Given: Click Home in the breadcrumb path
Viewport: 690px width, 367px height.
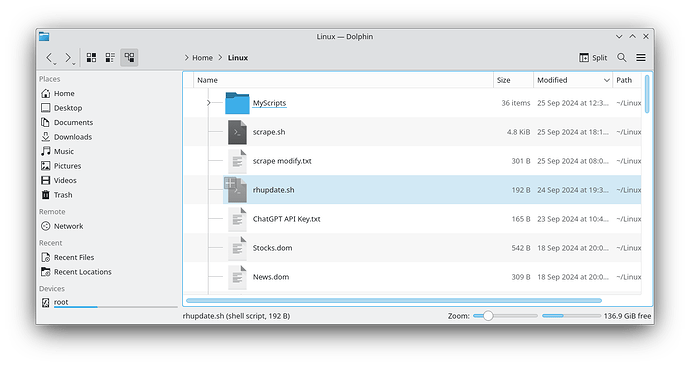Looking at the screenshot, I should pyautogui.click(x=202, y=58).
